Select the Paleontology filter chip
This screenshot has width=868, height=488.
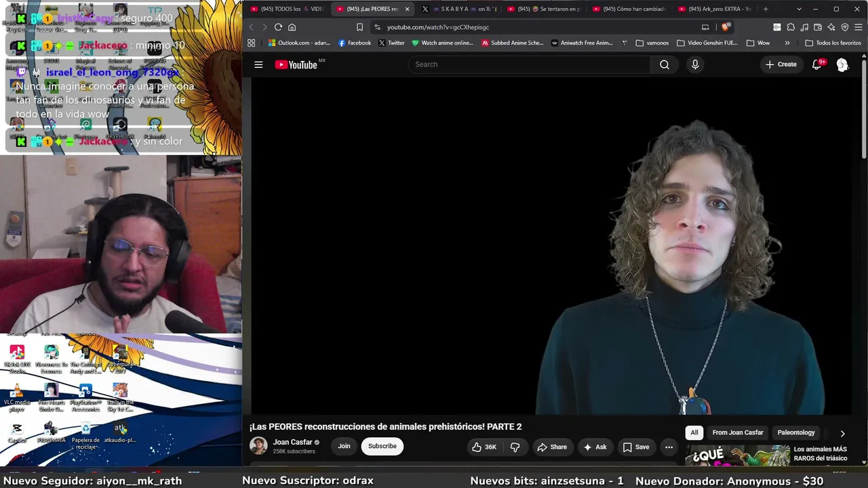coord(796,432)
